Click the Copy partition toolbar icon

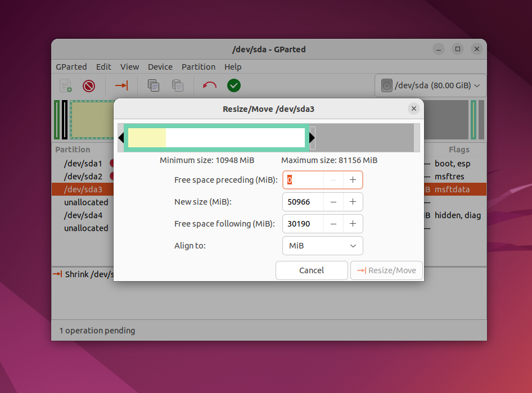point(154,85)
